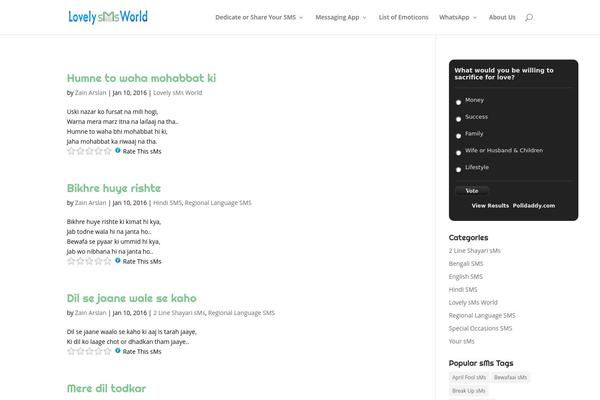Open List of Emoticons page

pos(403,17)
